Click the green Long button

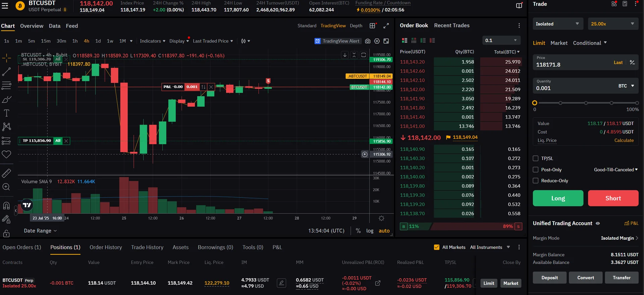pyautogui.click(x=558, y=198)
